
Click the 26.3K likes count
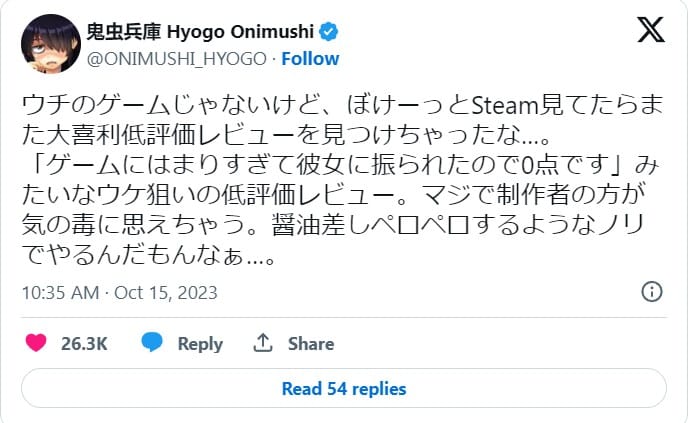84,343
